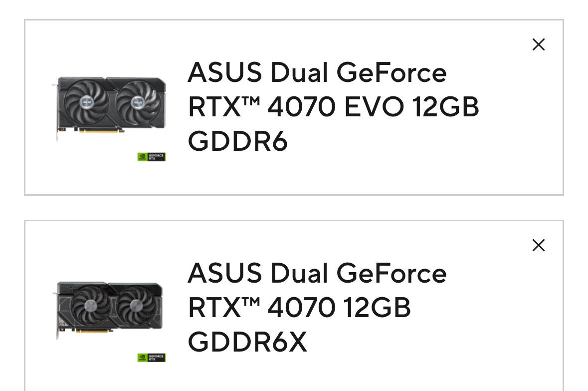Click "RTX™ 4070 EVO 12GB" text line
The width and height of the screenshot is (588, 391).
(x=333, y=107)
